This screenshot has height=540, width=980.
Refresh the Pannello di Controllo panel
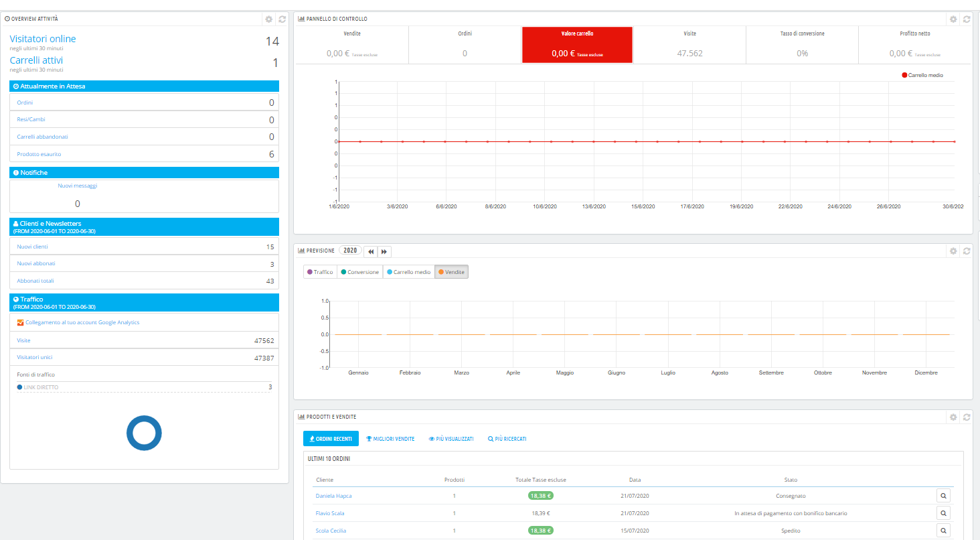tap(966, 19)
